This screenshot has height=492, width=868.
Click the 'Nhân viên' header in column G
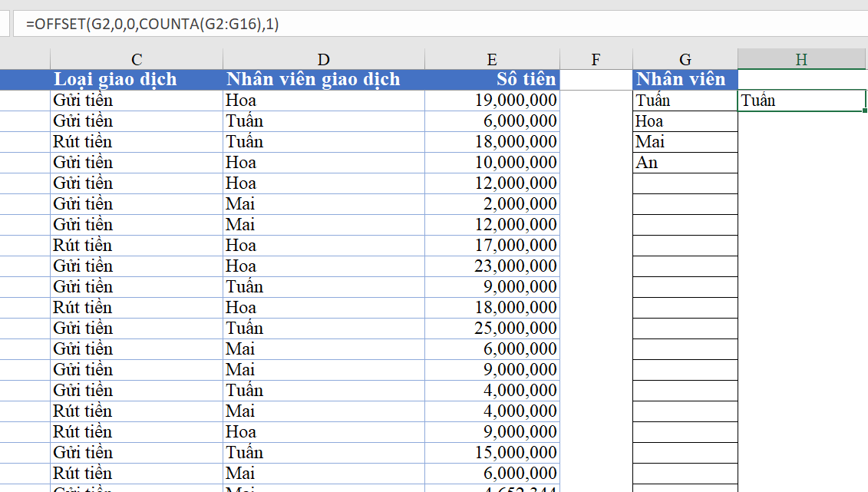point(685,80)
